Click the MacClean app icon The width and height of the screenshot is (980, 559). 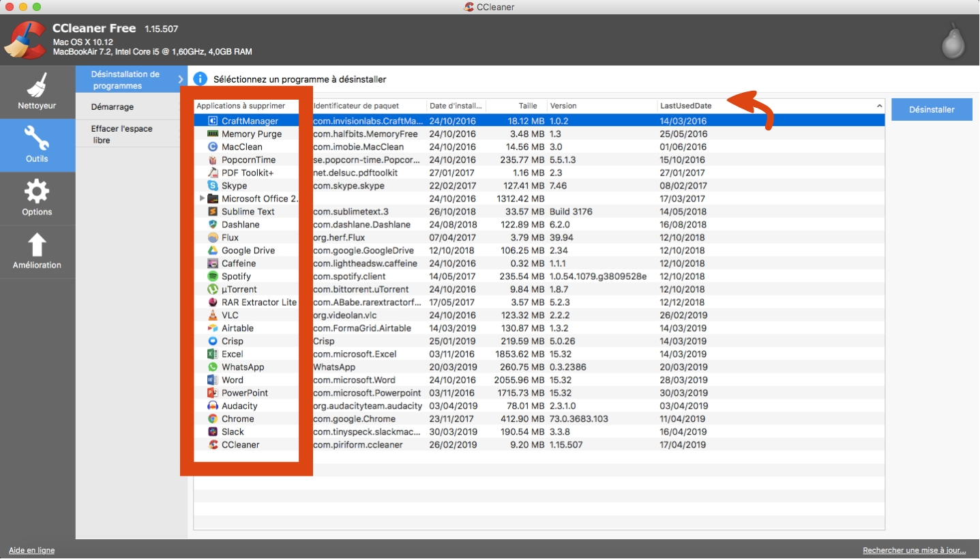click(x=212, y=147)
